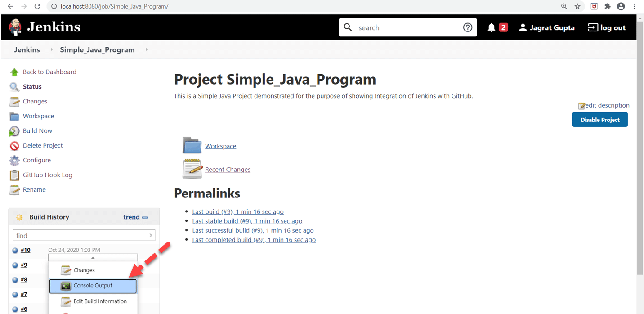Click the Build Now clock icon

coord(14,131)
